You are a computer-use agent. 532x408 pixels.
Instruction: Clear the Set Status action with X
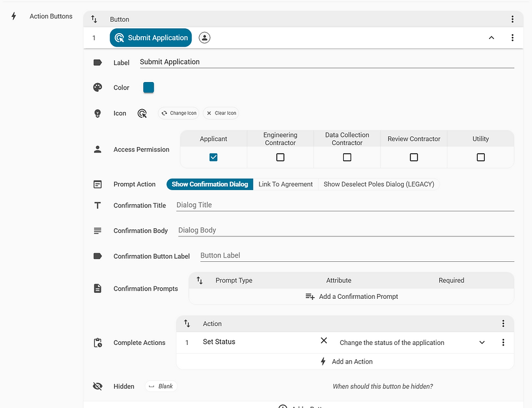click(x=324, y=341)
